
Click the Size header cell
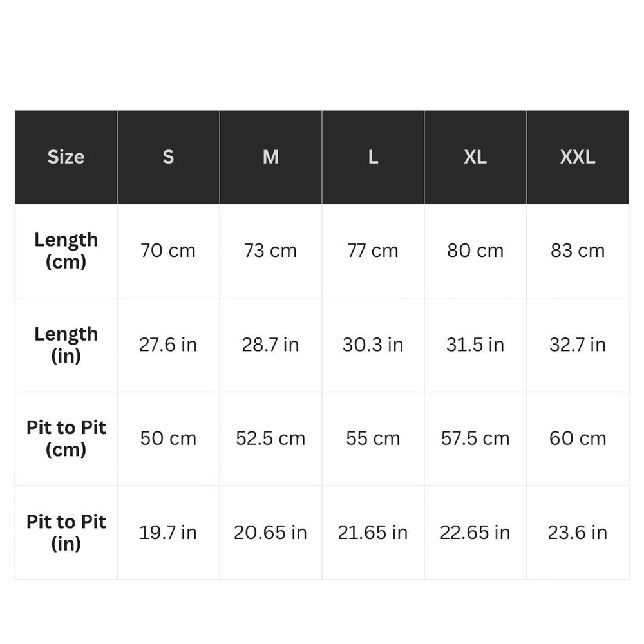(x=66, y=157)
